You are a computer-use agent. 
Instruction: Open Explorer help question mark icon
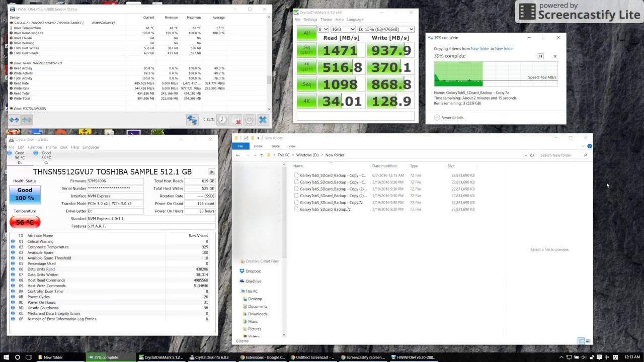[x=589, y=146]
